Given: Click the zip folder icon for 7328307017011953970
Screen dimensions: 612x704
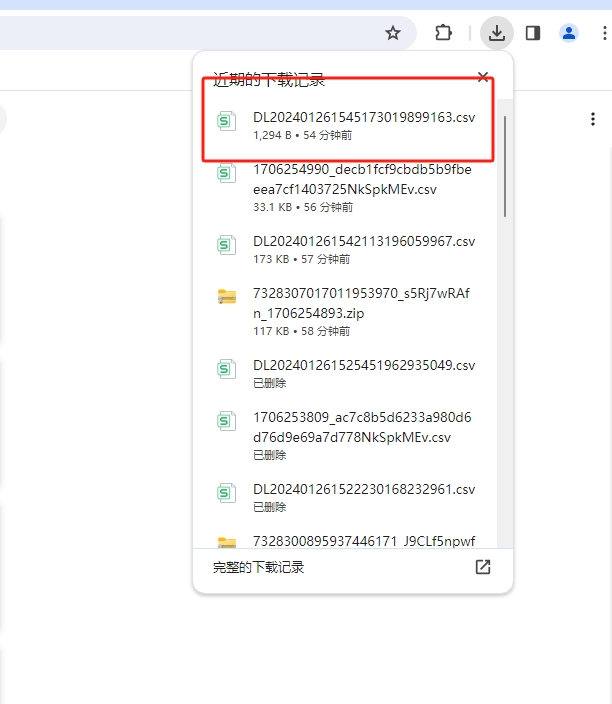Looking at the screenshot, I should [x=227, y=296].
